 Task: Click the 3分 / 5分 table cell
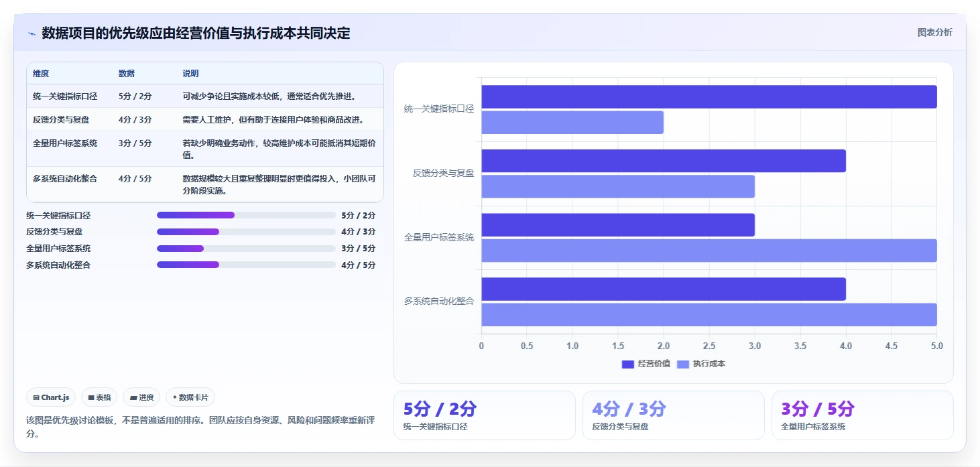click(x=135, y=143)
